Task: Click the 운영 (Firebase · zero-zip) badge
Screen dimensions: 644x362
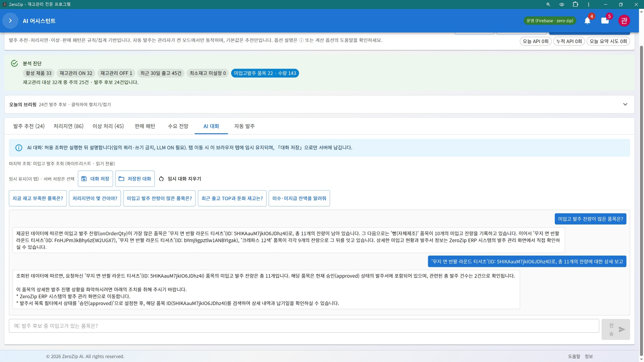Action: coord(550,21)
